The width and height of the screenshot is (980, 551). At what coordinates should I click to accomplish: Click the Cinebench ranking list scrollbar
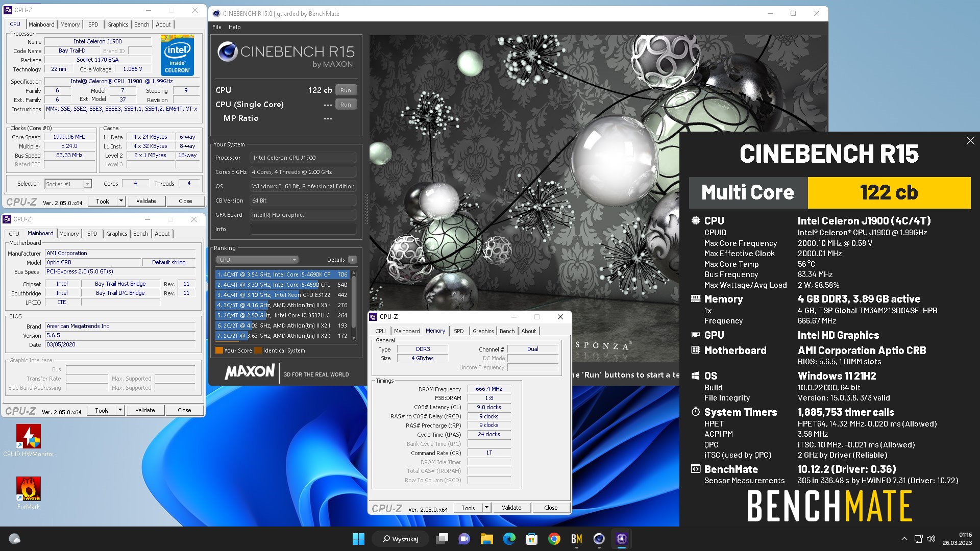[x=354, y=306]
